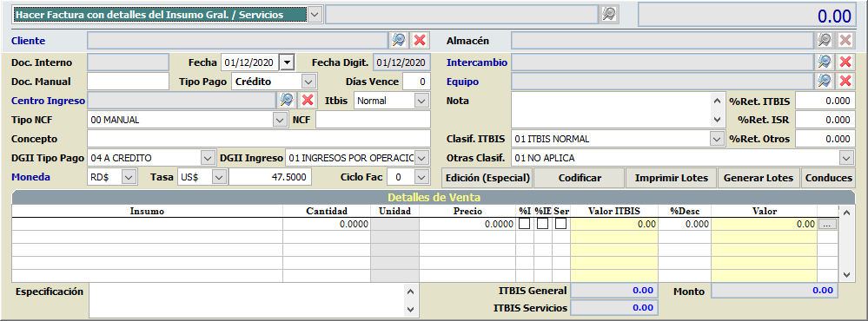
Task: Click the Precio cell in first detail row
Action: tap(467, 224)
